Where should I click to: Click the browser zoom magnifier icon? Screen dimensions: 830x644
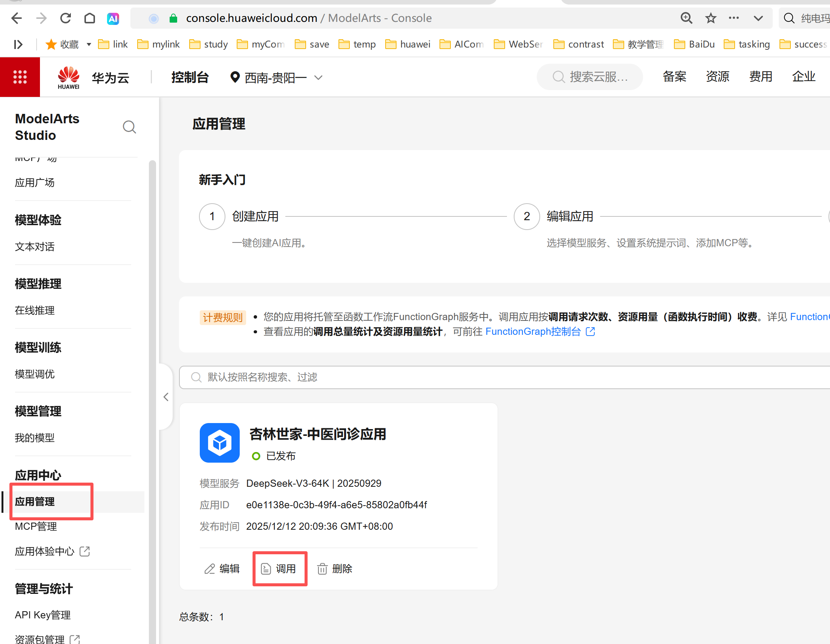[x=686, y=18]
